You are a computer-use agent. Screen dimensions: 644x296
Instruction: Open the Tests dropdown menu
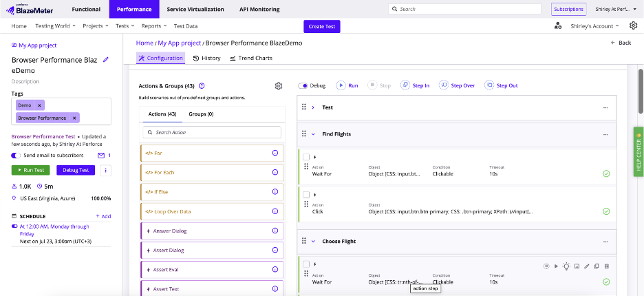[125, 26]
